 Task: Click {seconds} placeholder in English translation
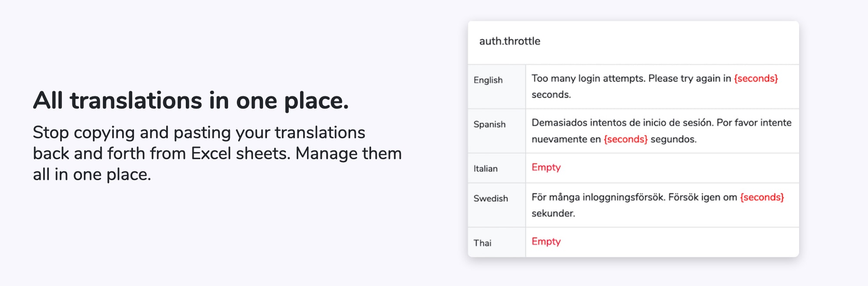click(756, 79)
